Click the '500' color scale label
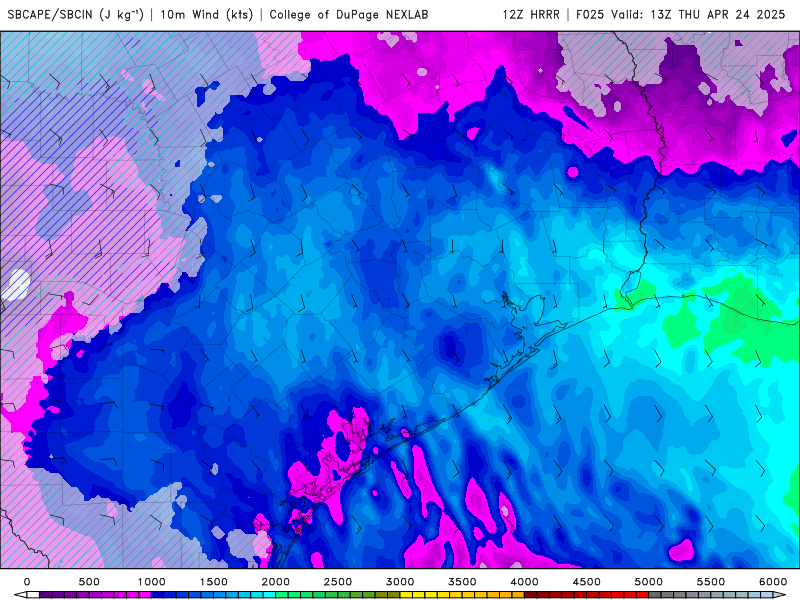 89,582
